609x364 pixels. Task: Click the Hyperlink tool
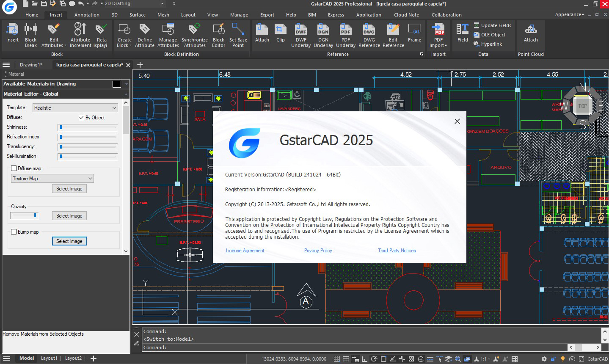pyautogui.click(x=488, y=44)
